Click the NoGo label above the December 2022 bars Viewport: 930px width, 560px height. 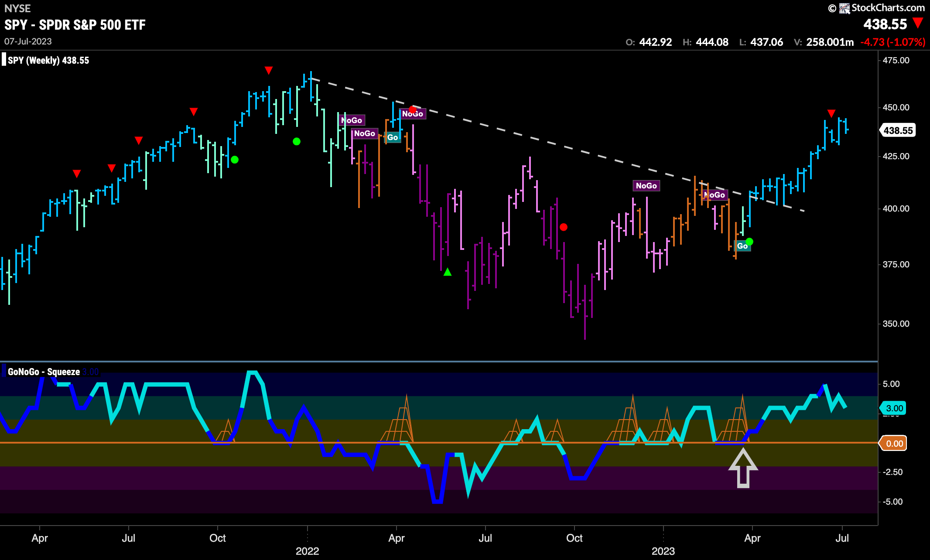646,186
